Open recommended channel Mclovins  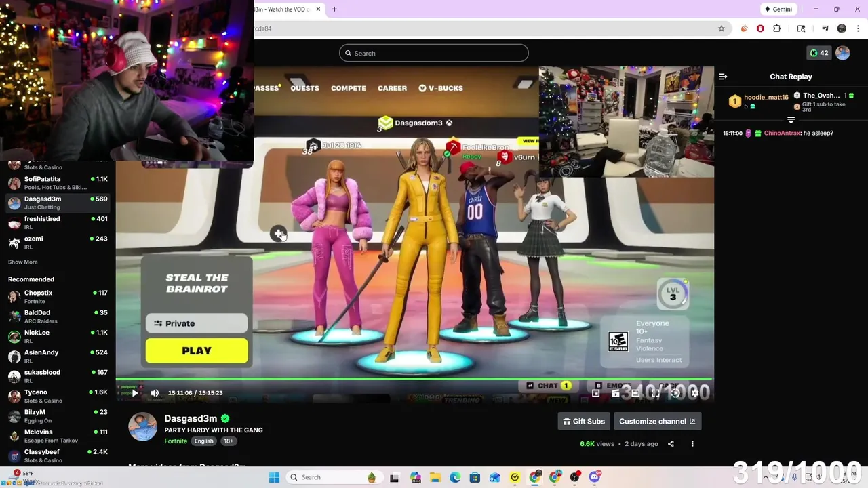pos(58,436)
